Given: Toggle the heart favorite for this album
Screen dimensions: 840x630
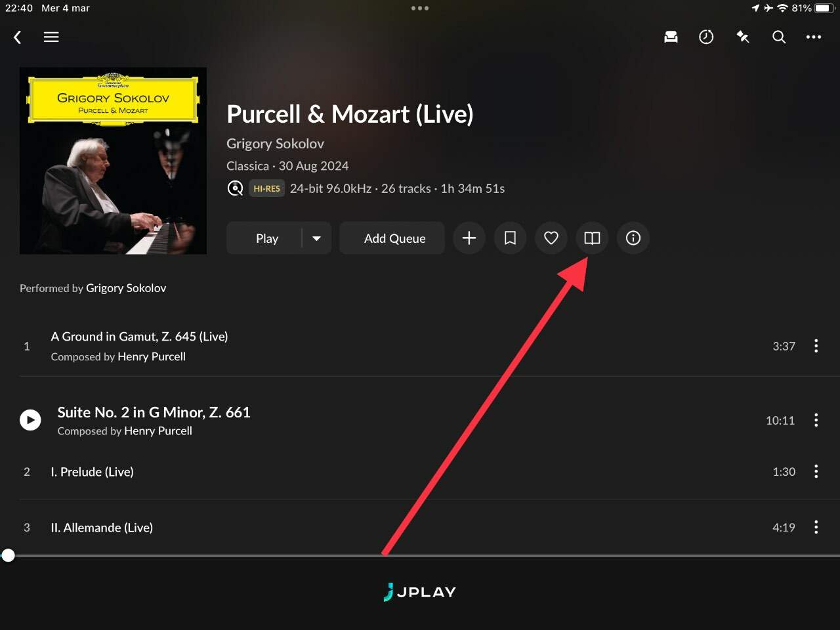Looking at the screenshot, I should [x=551, y=238].
